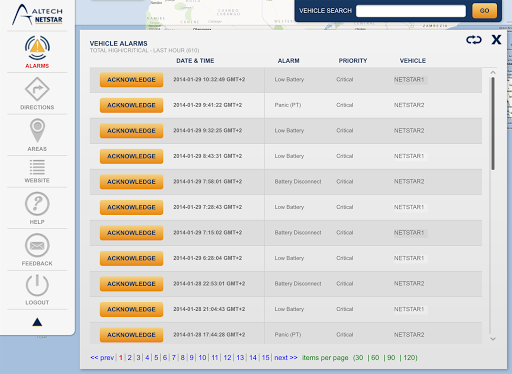The image size is (512, 374).
Task: Click Critical priority in 7:15:02 row
Action: [345, 233]
